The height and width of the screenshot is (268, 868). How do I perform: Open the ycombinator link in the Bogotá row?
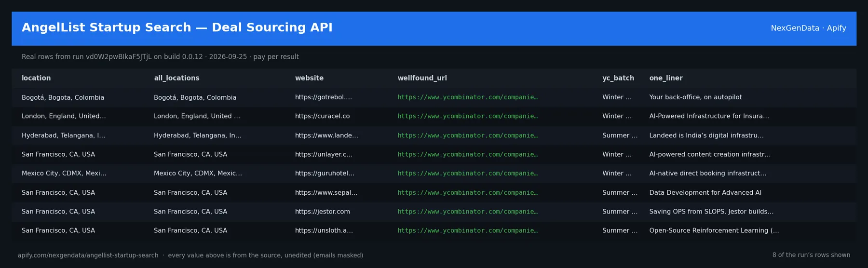coord(467,97)
